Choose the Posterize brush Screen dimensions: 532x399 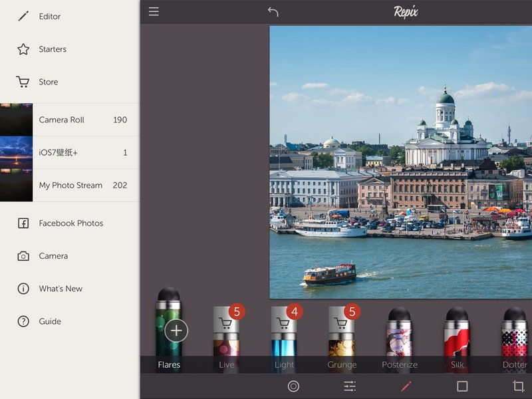[400, 339]
